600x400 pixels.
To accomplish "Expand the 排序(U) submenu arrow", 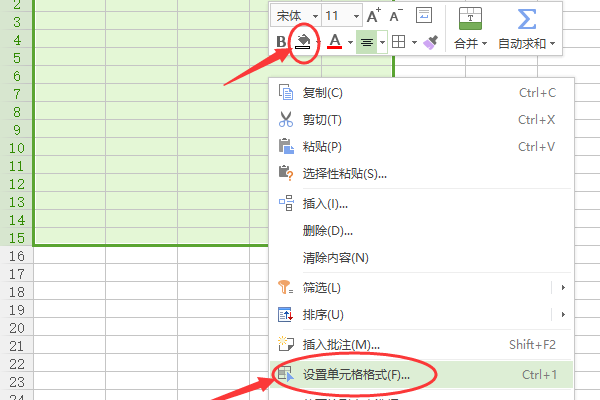I will click(563, 315).
